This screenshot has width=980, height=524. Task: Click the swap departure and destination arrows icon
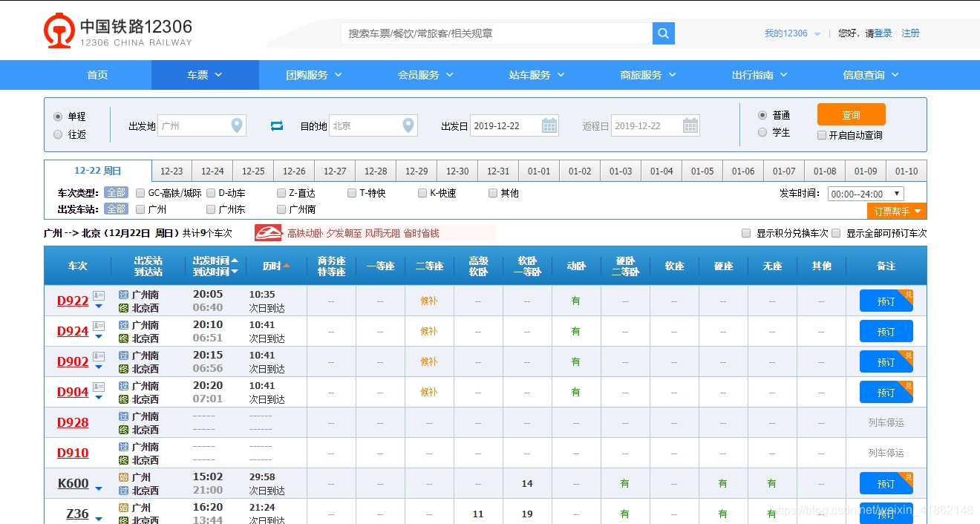click(x=277, y=126)
